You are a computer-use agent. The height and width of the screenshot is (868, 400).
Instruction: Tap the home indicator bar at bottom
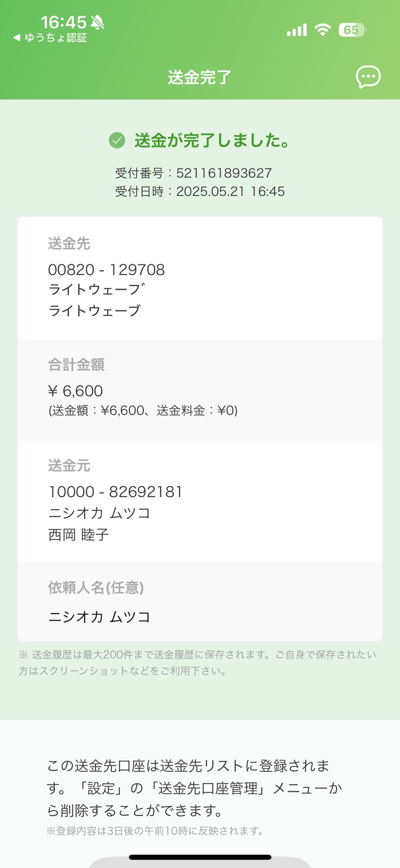[200, 857]
